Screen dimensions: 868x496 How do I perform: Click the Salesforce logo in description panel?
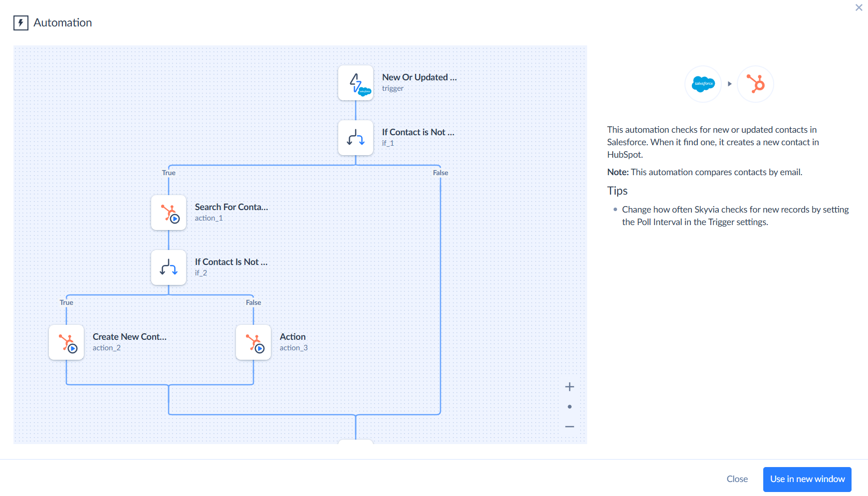tap(703, 84)
